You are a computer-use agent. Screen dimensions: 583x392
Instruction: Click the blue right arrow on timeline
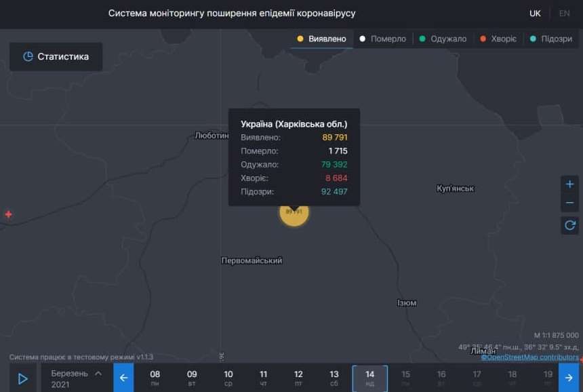pyautogui.click(x=568, y=378)
